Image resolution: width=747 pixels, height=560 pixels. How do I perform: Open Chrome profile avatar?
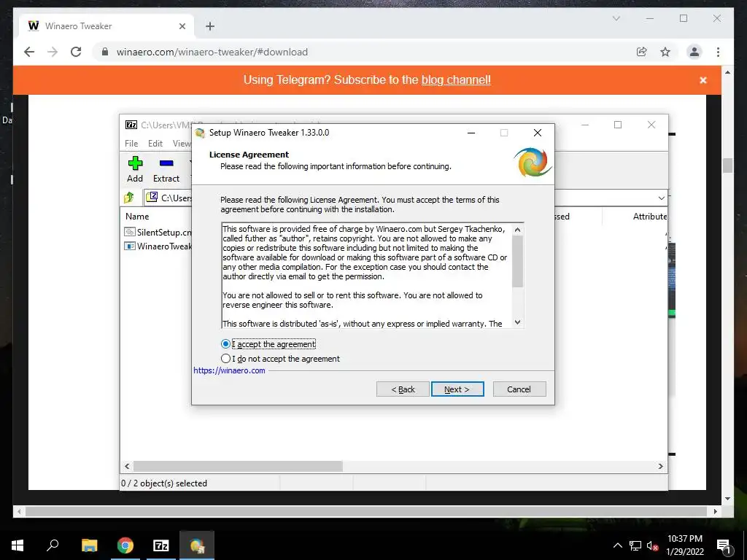click(x=694, y=52)
